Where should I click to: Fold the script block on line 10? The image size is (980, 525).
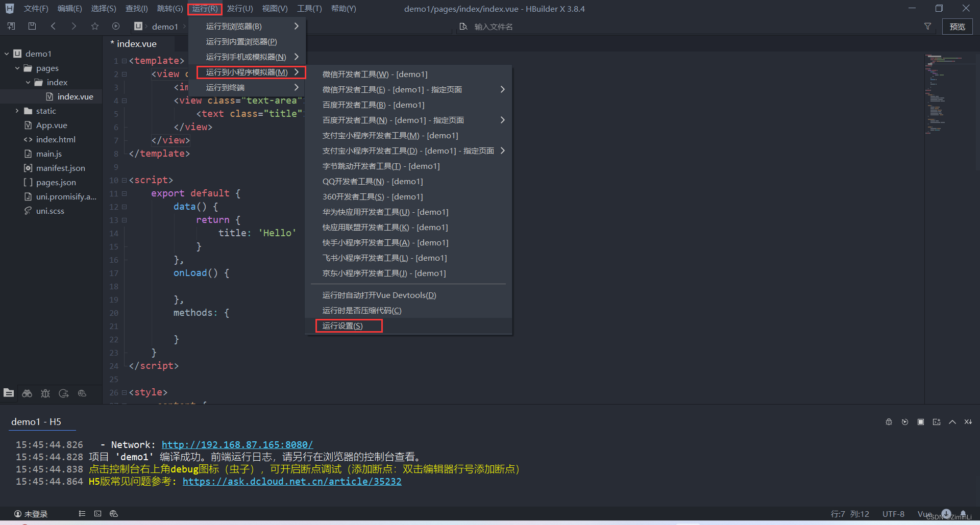pos(124,181)
